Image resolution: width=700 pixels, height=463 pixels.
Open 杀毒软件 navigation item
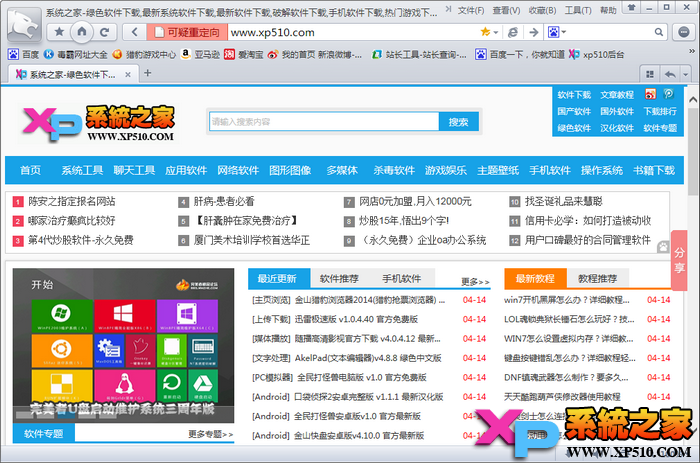pyautogui.click(x=394, y=170)
